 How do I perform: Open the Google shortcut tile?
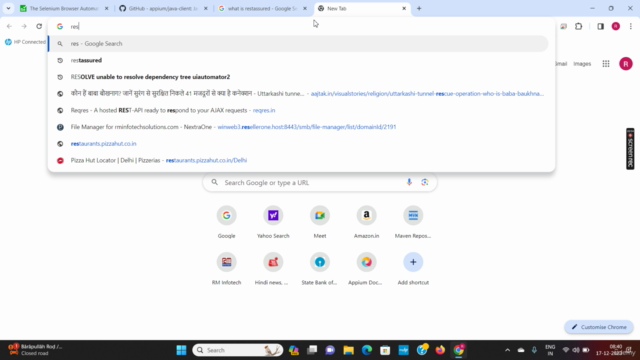(x=227, y=222)
